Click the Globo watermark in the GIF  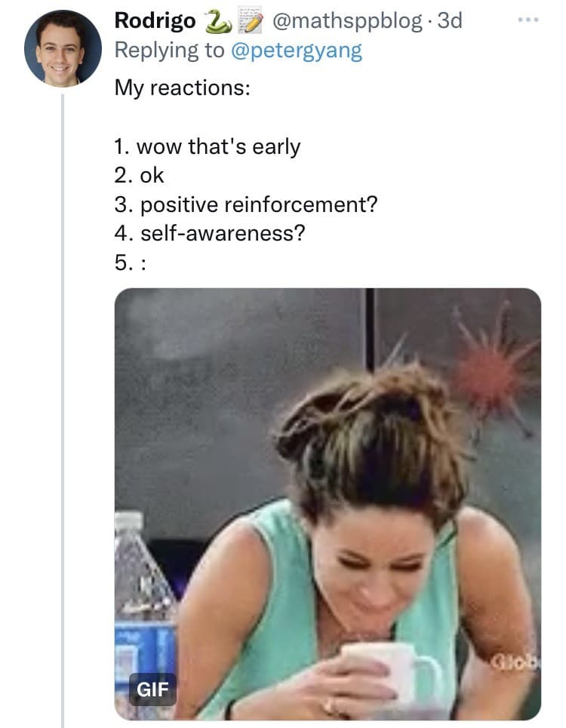tap(515, 662)
